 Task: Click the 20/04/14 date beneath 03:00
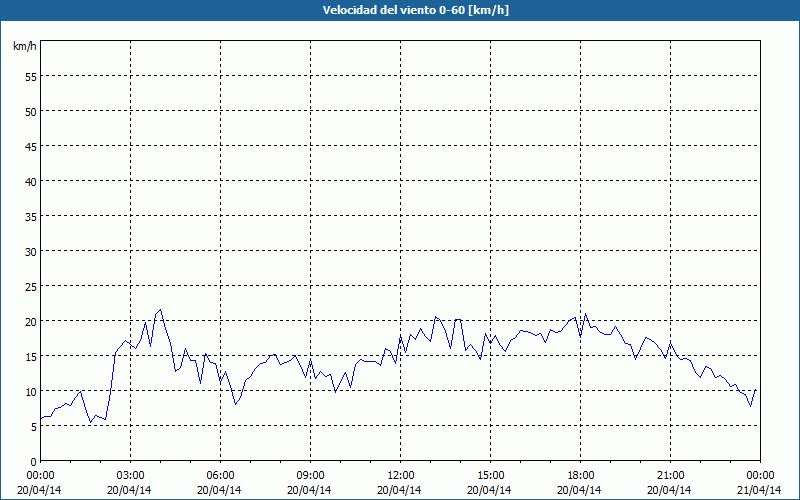tap(129, 490)
